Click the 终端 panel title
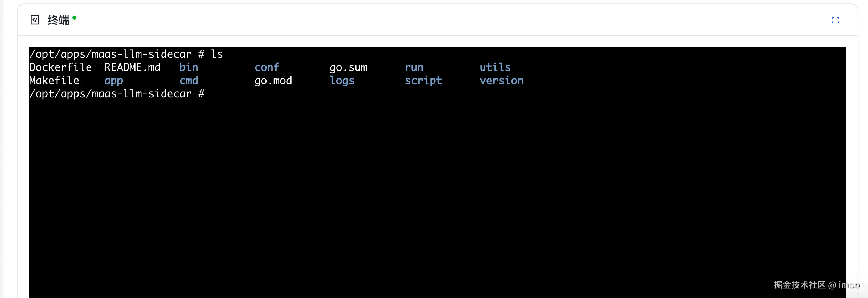This screenshot has width=868, height=298. [x=58, y=20]
